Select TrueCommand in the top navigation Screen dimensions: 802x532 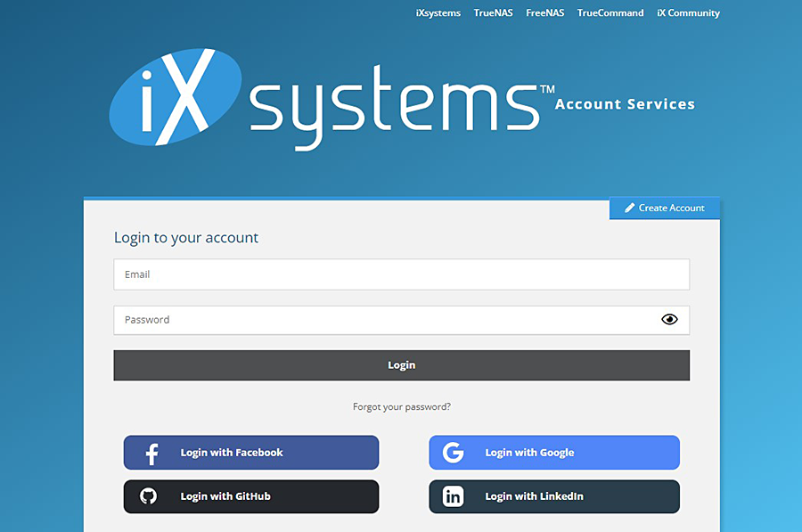click(x=610, y=13)
